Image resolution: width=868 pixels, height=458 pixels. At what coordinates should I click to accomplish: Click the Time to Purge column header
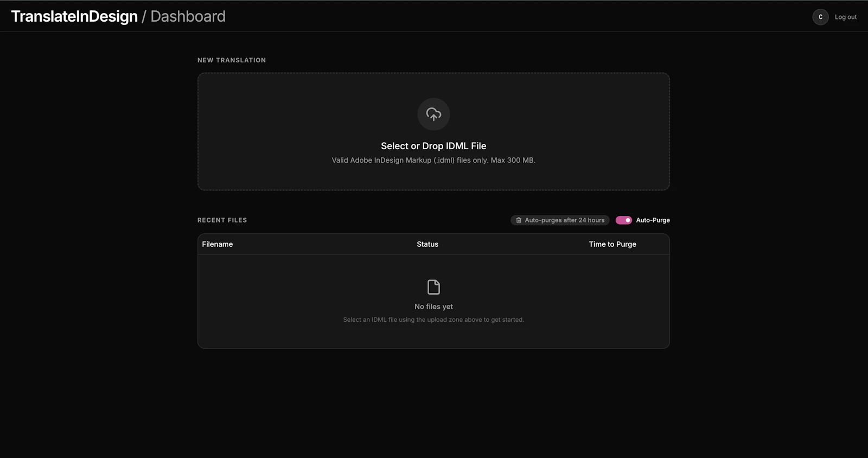click(x=612, y=244)
